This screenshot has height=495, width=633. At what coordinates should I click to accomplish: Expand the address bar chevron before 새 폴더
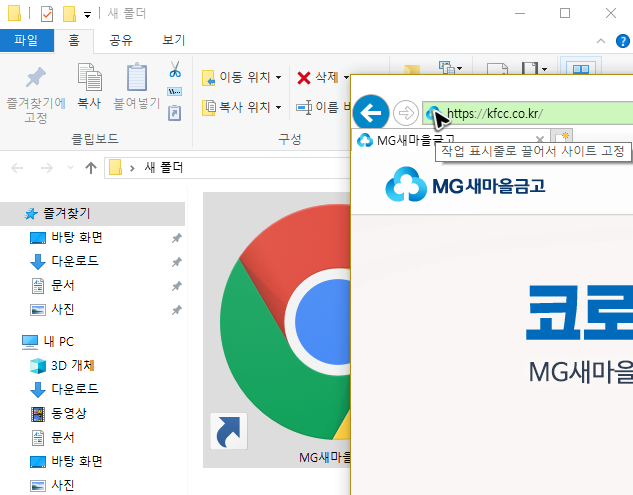[132, 168]
